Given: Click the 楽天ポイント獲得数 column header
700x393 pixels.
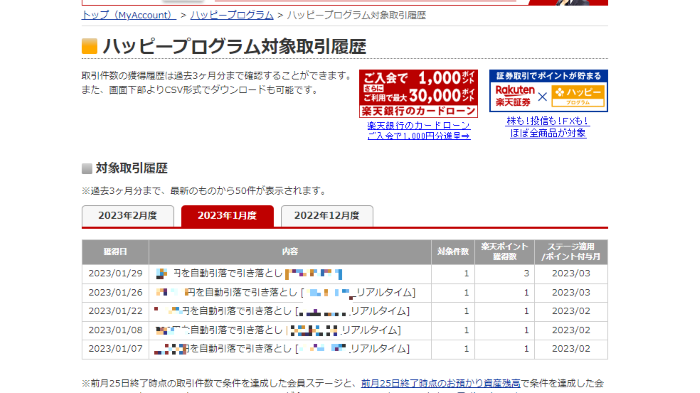Looking at the screenshot, I should 504,252.
